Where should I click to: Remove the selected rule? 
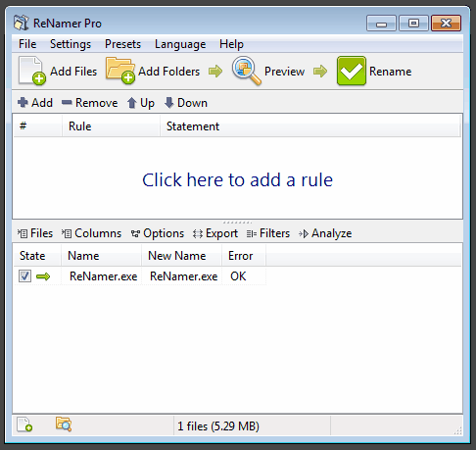pos(90,103)
